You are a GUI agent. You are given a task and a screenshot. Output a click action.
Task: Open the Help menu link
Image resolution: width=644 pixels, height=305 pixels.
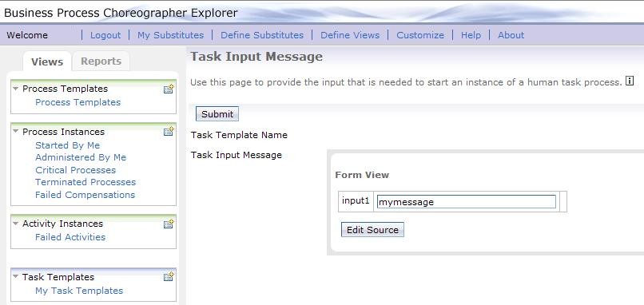coord(471,35)
